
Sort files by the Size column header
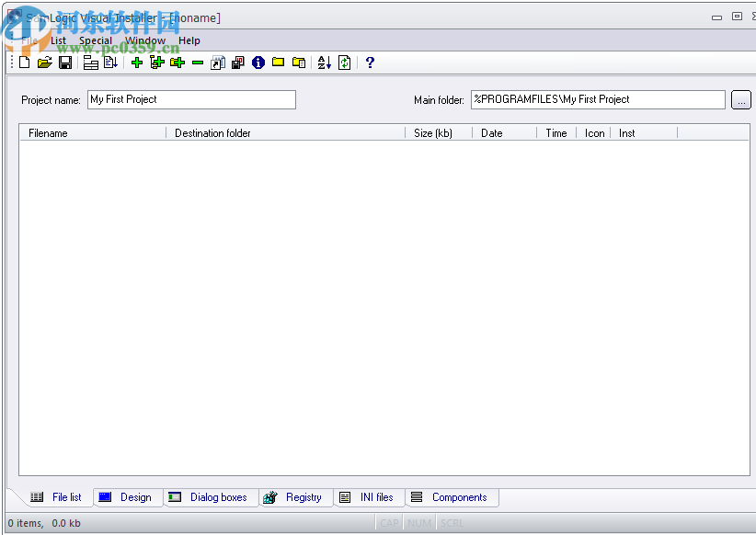tap(432, 132)
